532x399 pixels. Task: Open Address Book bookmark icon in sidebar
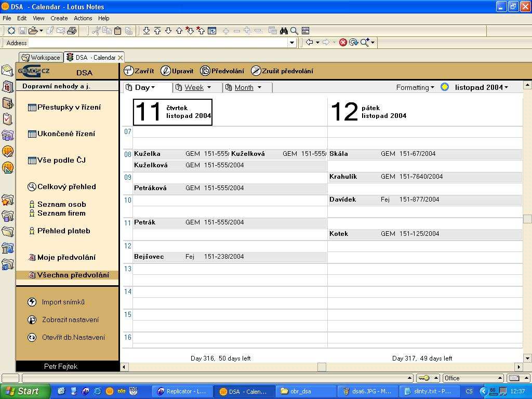(7, 103)
